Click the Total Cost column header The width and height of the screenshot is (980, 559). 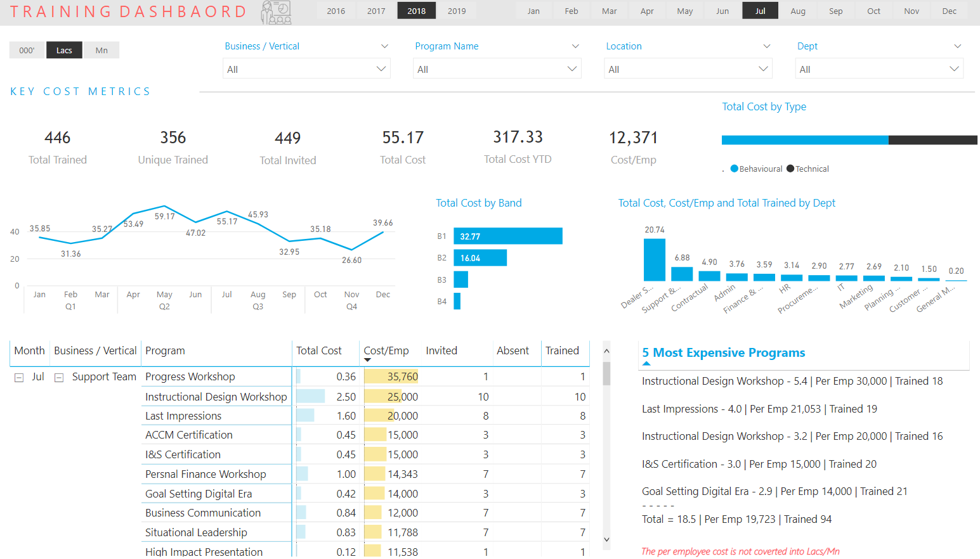tap(318, 350)
